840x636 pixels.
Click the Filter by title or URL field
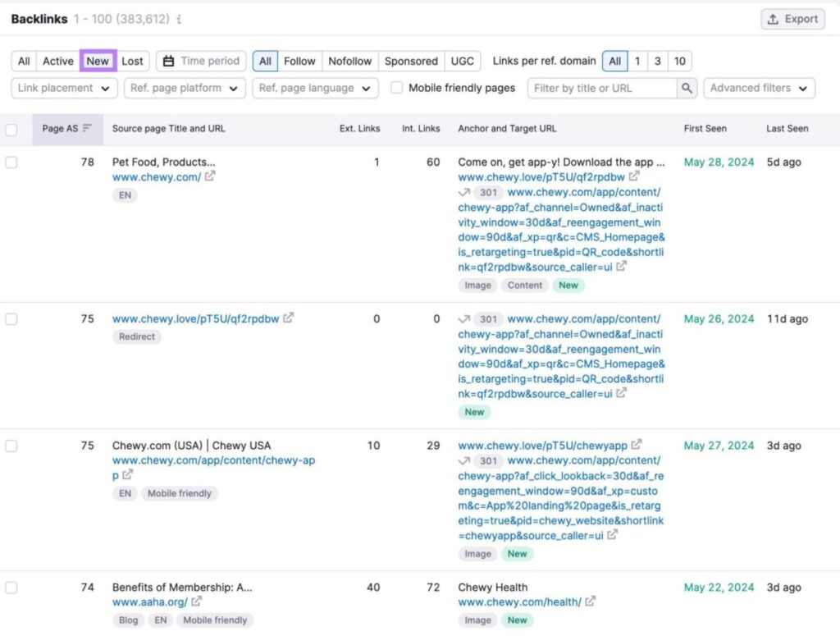[602, 88]
